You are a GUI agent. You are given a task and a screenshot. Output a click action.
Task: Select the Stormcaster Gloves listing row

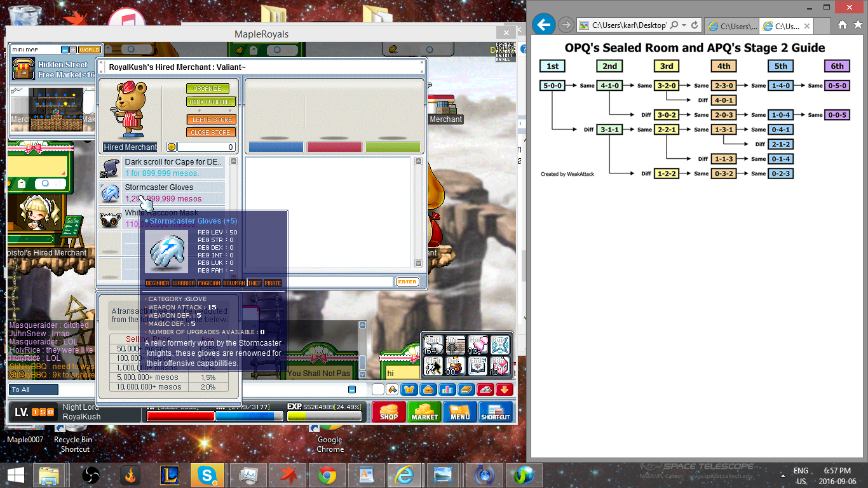162,193
